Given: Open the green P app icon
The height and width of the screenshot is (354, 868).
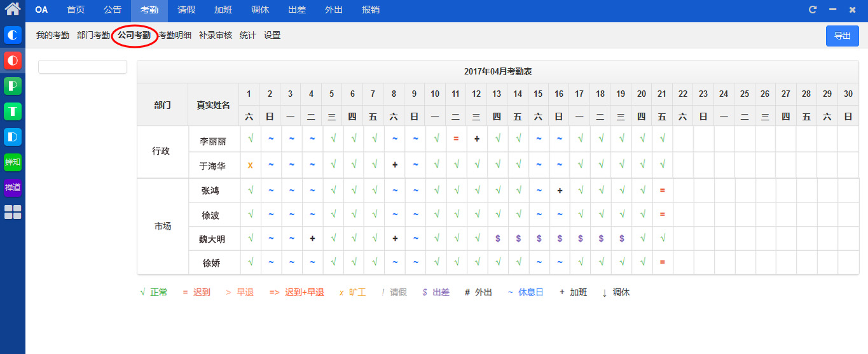Looking at the screenshot, I should [x=13, y=86].
